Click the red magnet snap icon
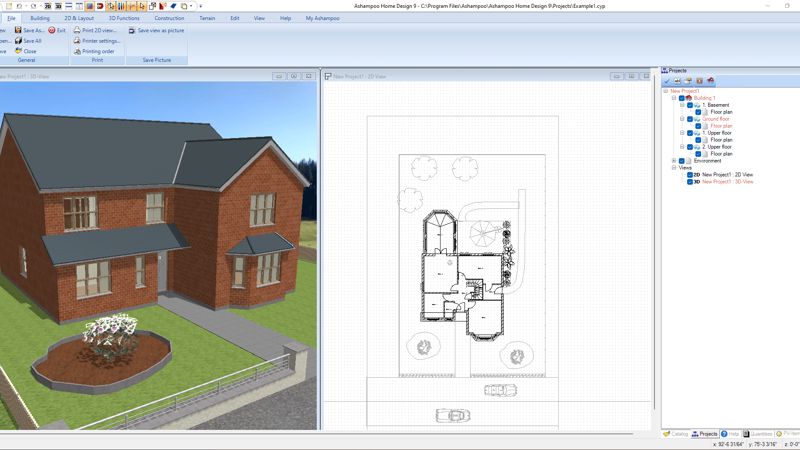Image resolution: width=800 pixels, height=450 pixels. point(100,6)
